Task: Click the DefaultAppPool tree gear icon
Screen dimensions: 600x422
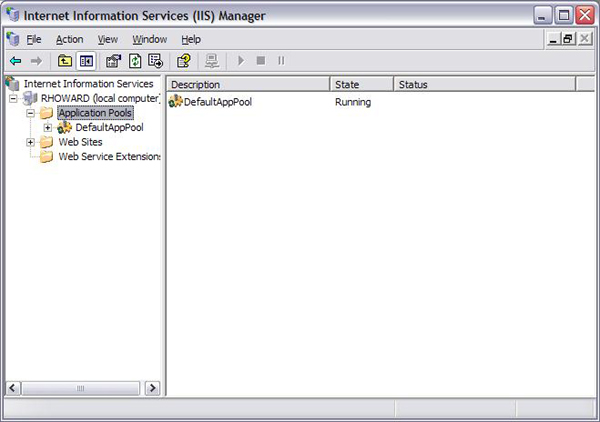Action: coord(64,127)
